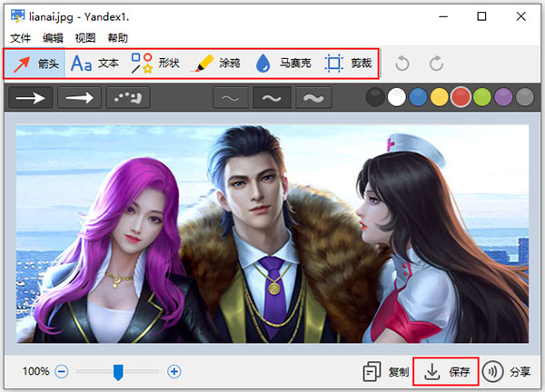
Task: Click the 保存 save button
Action: tap(446, 372)
